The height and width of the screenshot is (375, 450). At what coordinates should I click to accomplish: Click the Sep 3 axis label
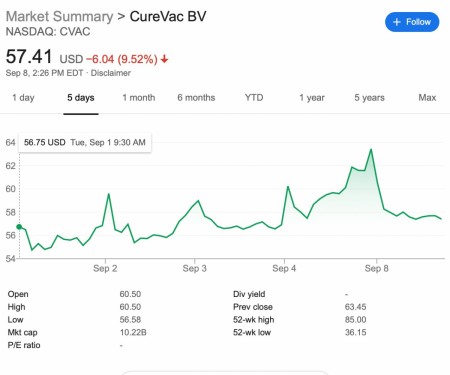pos(195,268)
